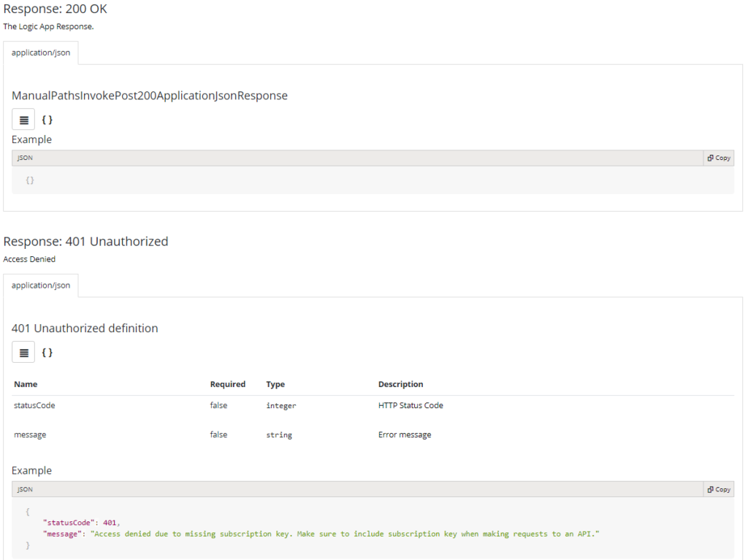Click the Type column header
This screenshot has height=560, width=748.
[x=275, y=384]
